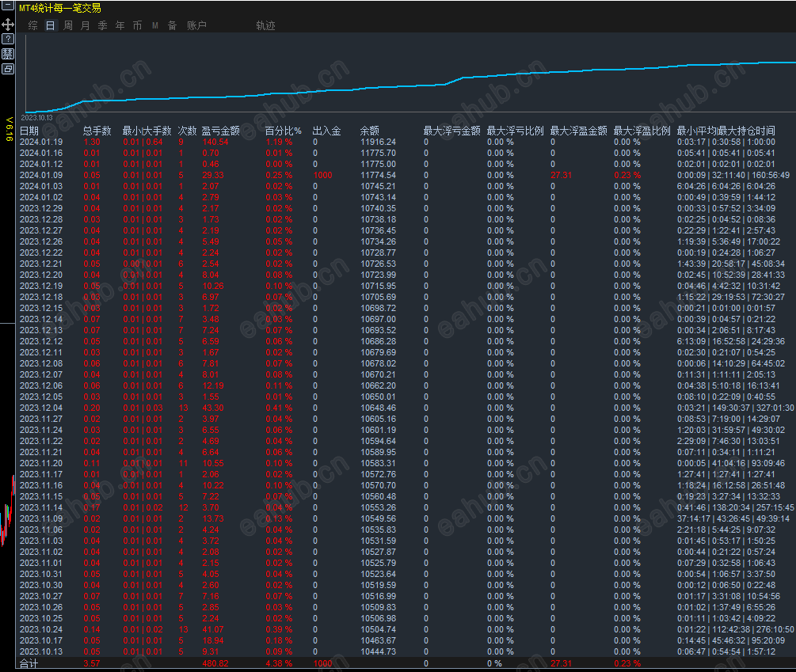Select the 年 yearly tab
The width and height of the screenshot is (796, 672).
click(120, 25)
